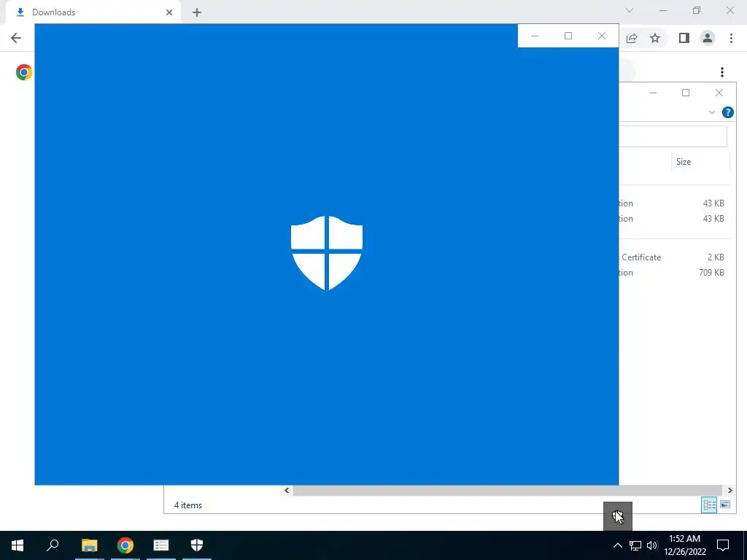
Task: Show hidden tray icons chevron
Action: click(617, 545)
